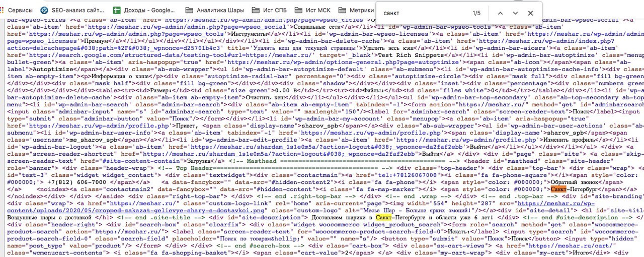Open the search.google.com structured-data testing-tool link
The width and height of the screenshot is (644, 257).
pyautogui.click(x=171, y=55)
